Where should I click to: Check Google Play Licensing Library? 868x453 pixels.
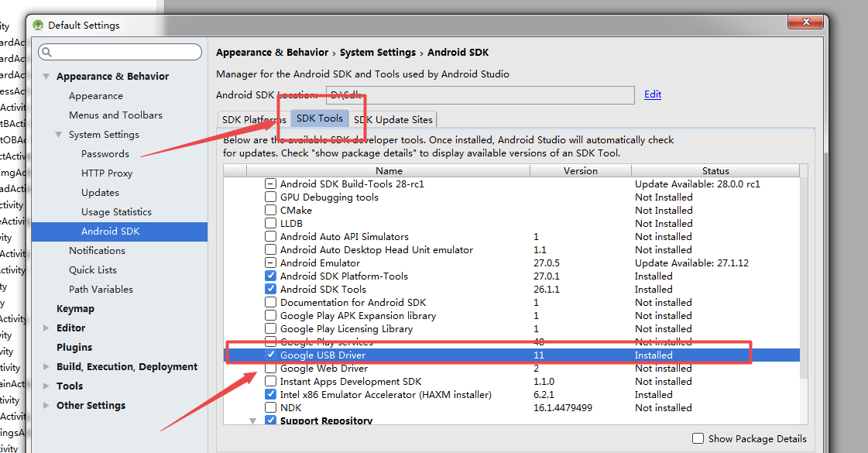point(270,329)
